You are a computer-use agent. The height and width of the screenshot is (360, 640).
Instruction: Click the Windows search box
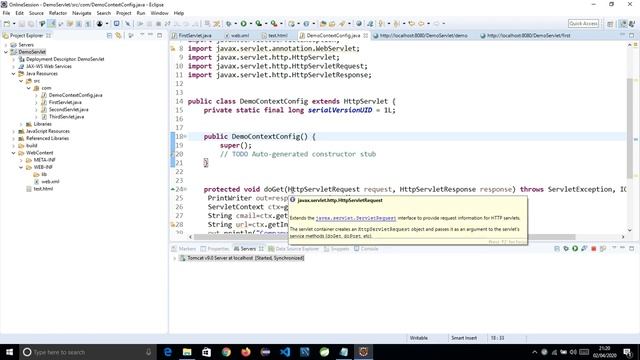pos(88,352)
